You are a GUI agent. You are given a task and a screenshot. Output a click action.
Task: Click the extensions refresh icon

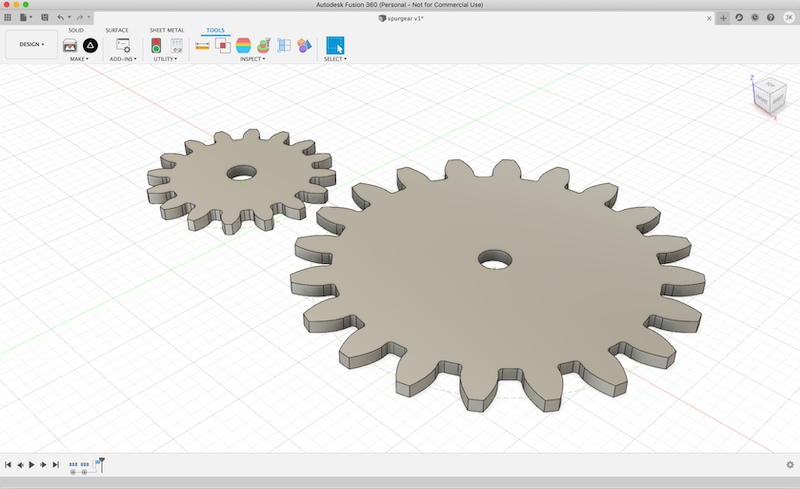[739, 17]
